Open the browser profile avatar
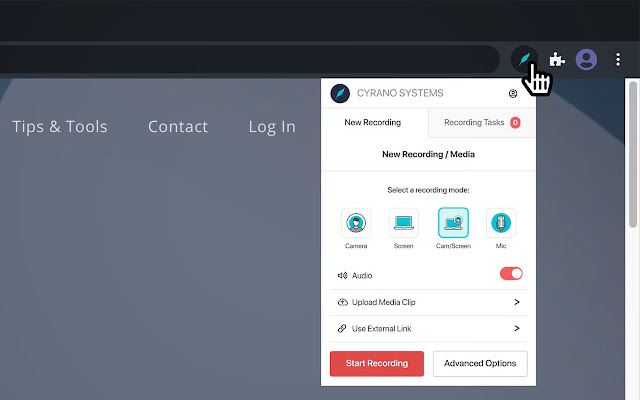This screenshot has height=400, width=640. pyautogui.click(x=586, y=60)
